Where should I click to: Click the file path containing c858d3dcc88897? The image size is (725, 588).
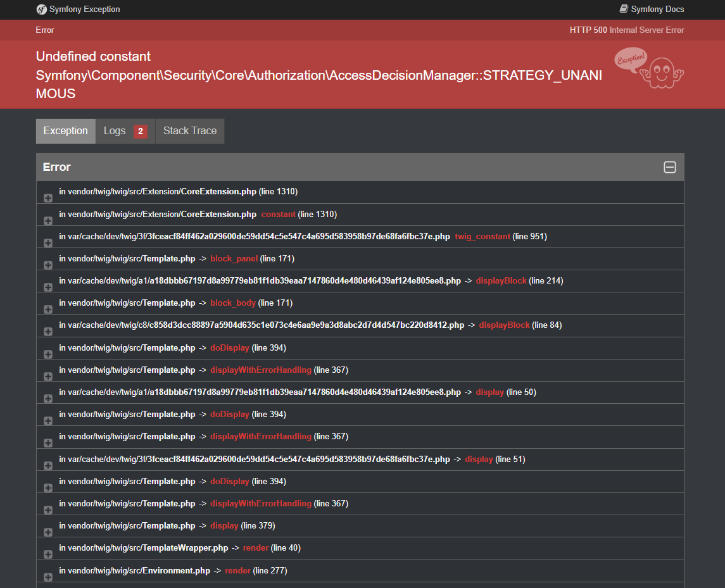pyautogui.click(x=266, y=325)
